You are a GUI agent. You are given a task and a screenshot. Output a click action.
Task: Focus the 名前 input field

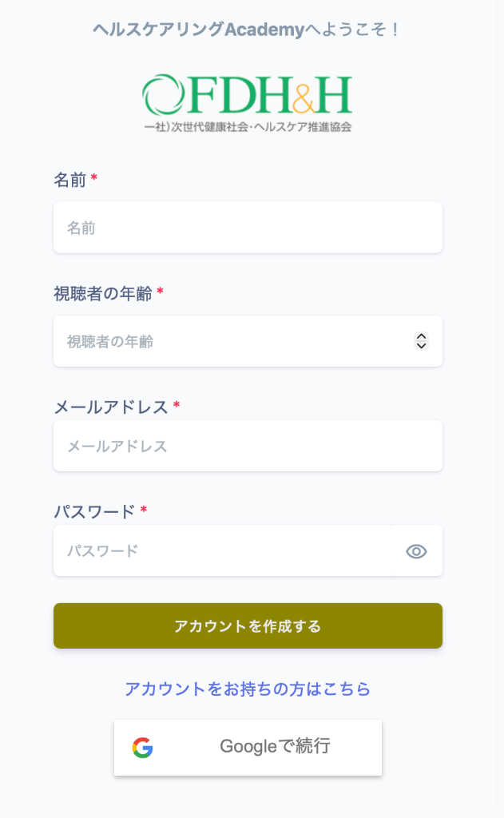pyautogui.click(x=240, y=227)
